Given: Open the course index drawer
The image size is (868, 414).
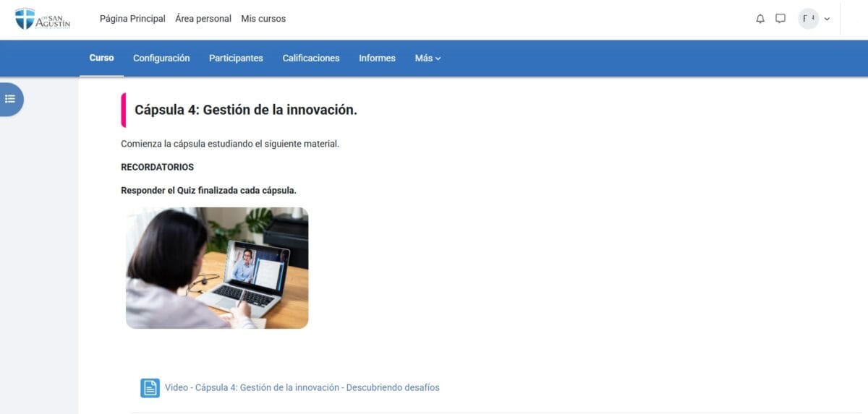Looking at the screenshot, I should (x=10, y=99).
